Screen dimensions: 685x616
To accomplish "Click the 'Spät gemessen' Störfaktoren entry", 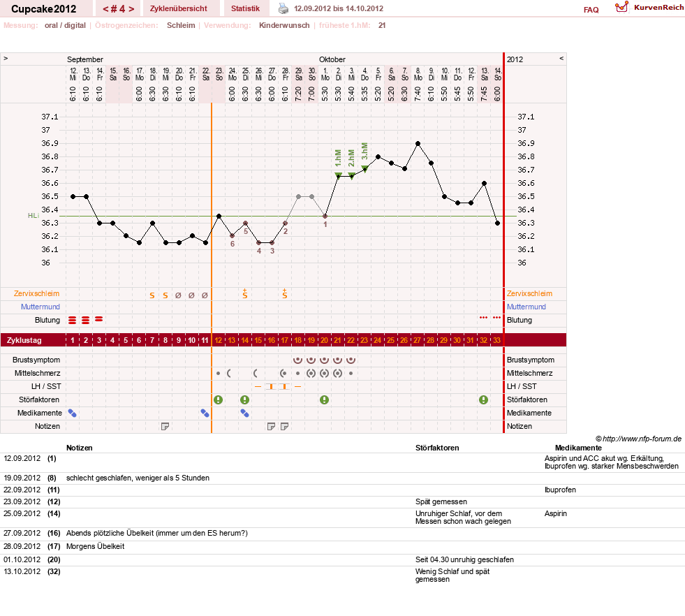I will (x=441, y=501).
